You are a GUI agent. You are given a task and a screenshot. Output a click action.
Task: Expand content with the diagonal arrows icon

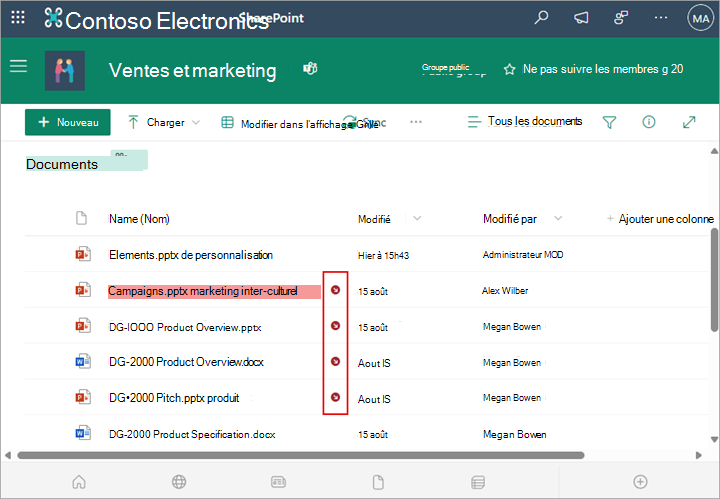tap(689, 122)
